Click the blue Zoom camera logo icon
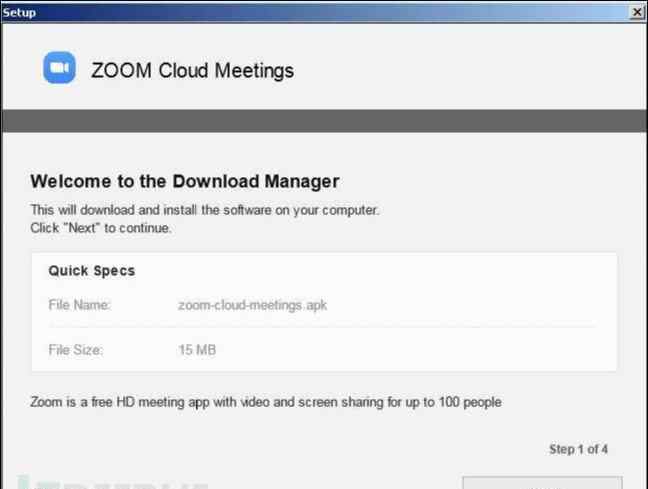Viewport: 648px width, 489px height. 60,67
